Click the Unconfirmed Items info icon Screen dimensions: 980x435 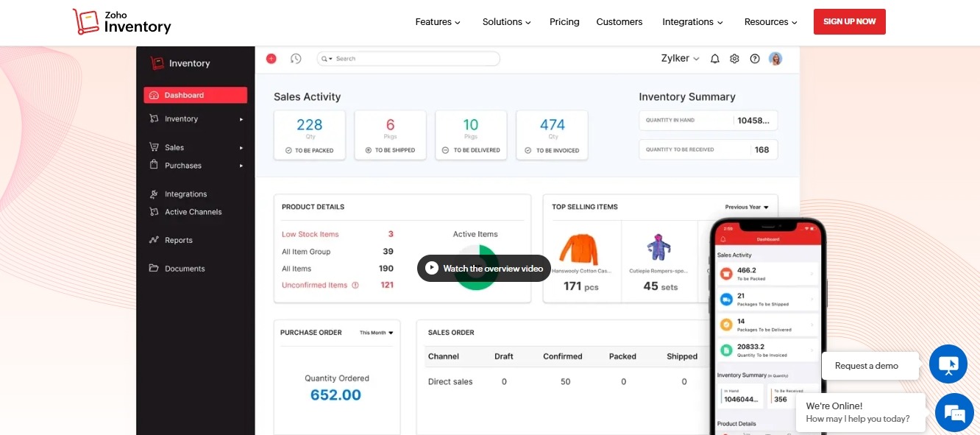click(355, 285)
